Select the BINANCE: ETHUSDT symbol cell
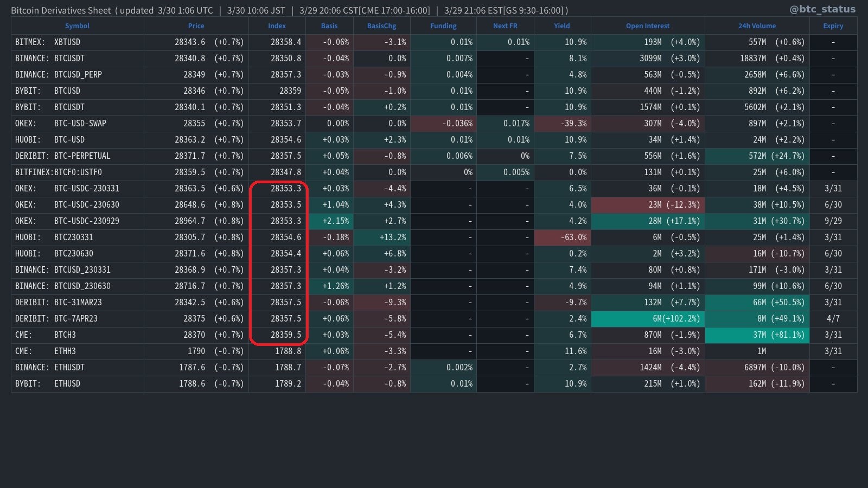This screenshot has width=868, height=488. [x=78, y=368]
